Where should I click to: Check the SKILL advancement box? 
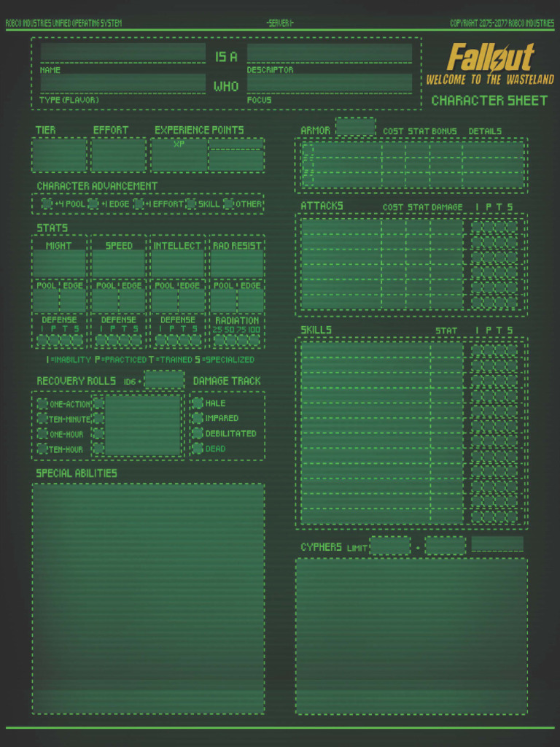pyautogui.click(x=191, y=204)
